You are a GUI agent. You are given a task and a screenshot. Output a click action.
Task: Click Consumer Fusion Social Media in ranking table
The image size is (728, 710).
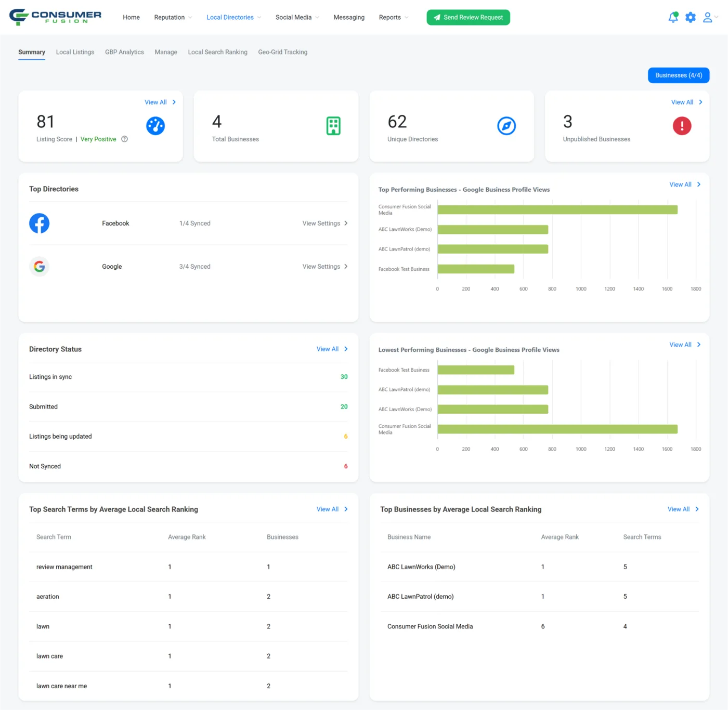(430, 627)
